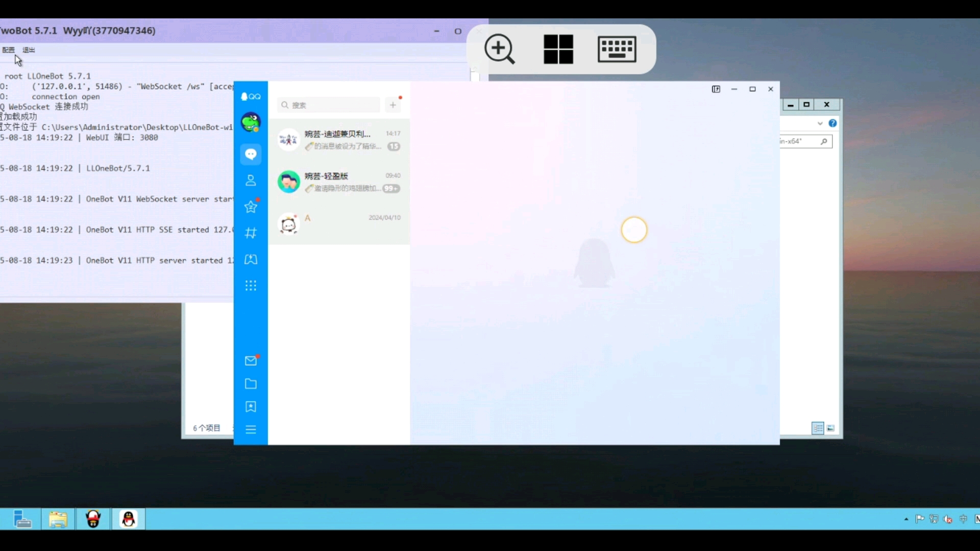The height and width of the screenshot is (551, 980).
Task: Show hidden tray icons arrow
Action: [x=906, y=519]
